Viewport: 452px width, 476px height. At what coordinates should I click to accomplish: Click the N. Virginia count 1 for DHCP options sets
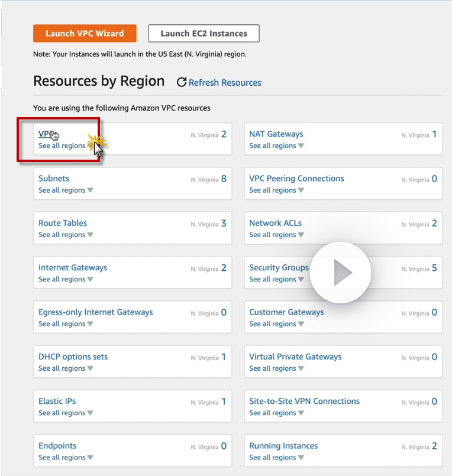(224, 357)
